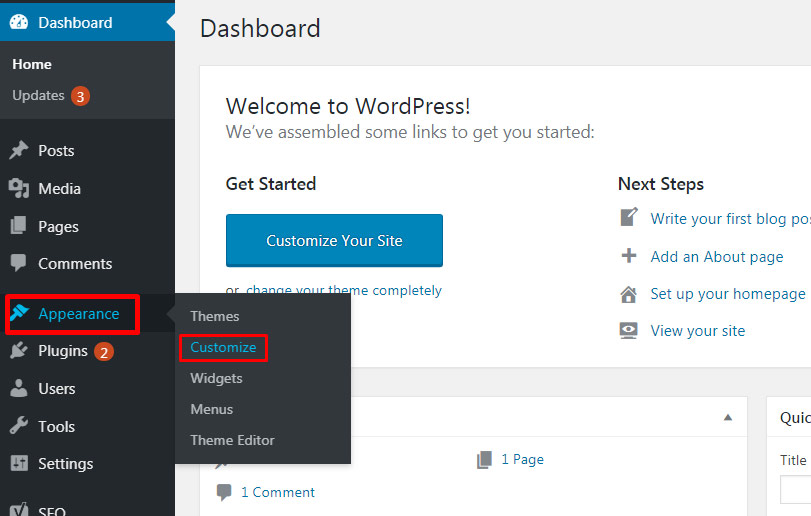Viewport: 811px width, 516px height.
Task: Open the 1 Comment link
Action: 278,492
